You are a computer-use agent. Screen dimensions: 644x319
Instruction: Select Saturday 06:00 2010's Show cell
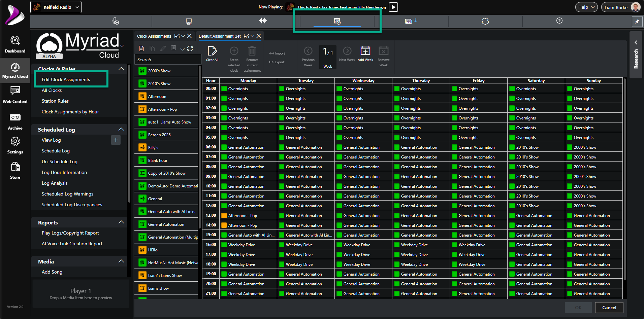pyautogui.click(x=536, y=147)
